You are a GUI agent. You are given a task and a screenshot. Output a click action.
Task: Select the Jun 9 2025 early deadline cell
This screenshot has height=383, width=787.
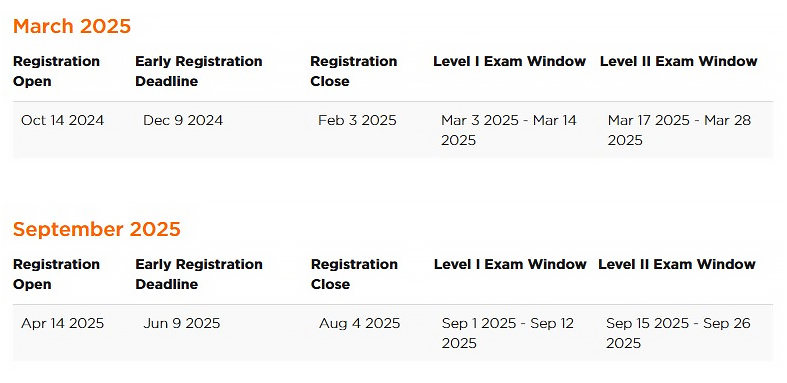[182, 323]
